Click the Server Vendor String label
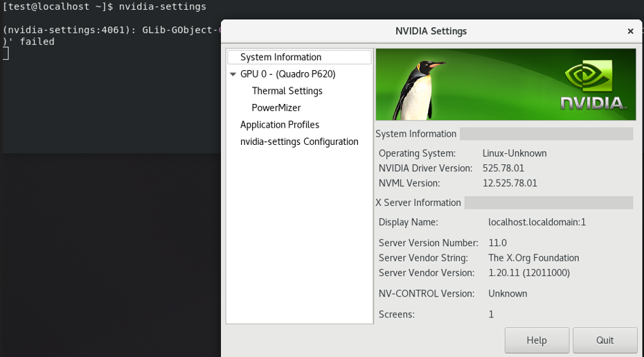 (423, 258)
